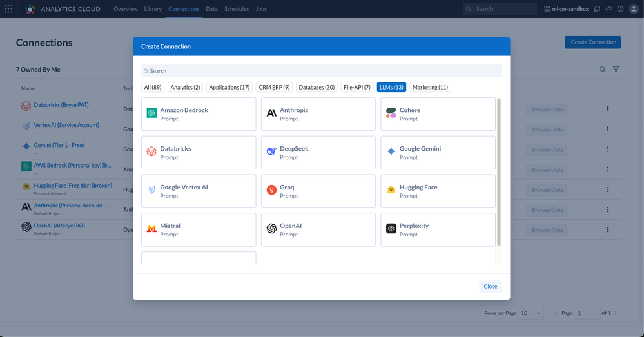Click the Groq red circle logo
The image size is (644, 337).
coord(271,189)
